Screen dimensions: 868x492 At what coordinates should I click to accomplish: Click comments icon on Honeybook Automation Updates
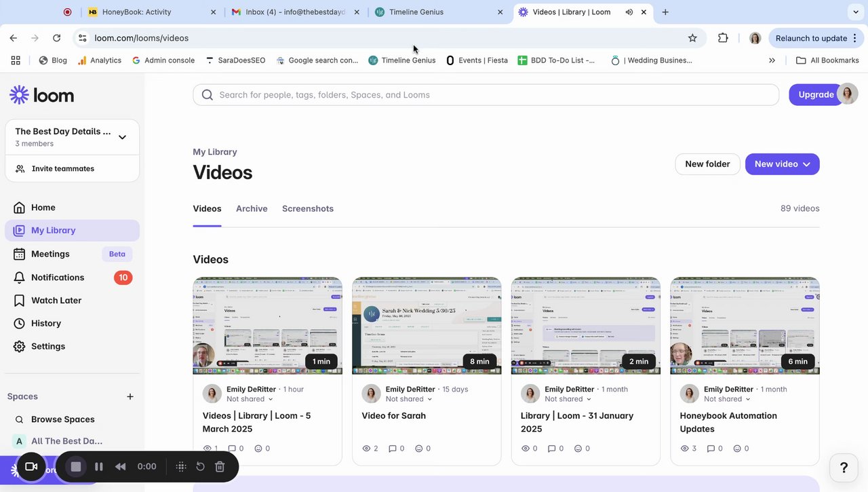click(711, 449)
